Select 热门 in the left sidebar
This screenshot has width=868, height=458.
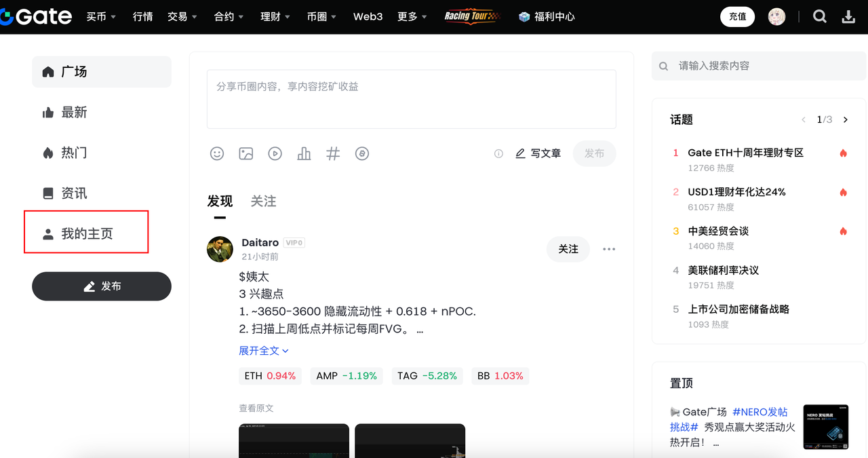[x=74, y=153]
